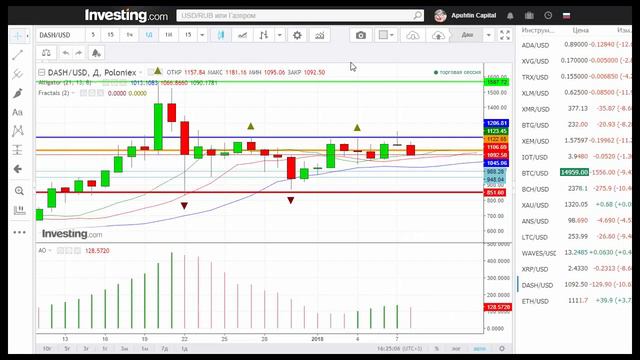Select the Aa text annotation tool

[18, 112]
